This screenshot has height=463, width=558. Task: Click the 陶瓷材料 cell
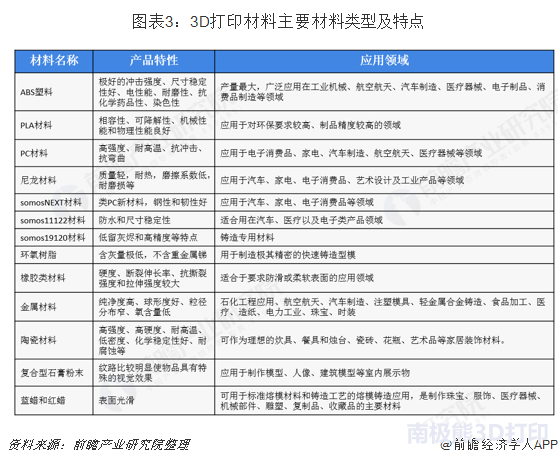54,340
